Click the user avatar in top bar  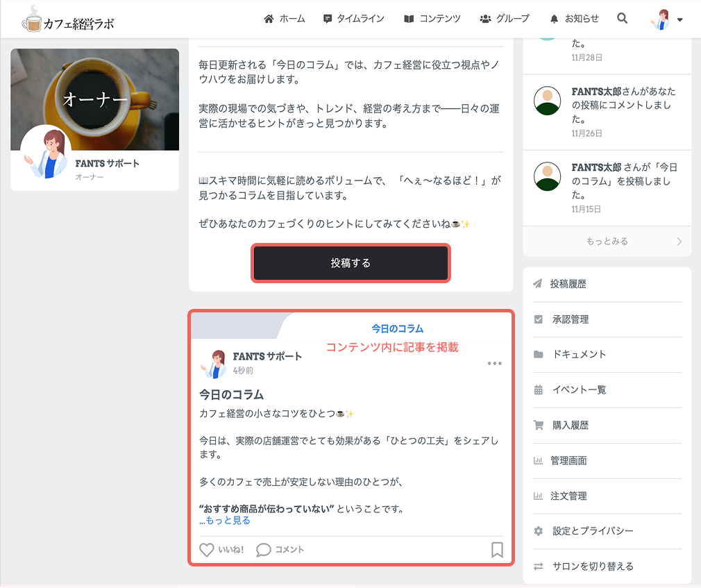click(661, 19)
